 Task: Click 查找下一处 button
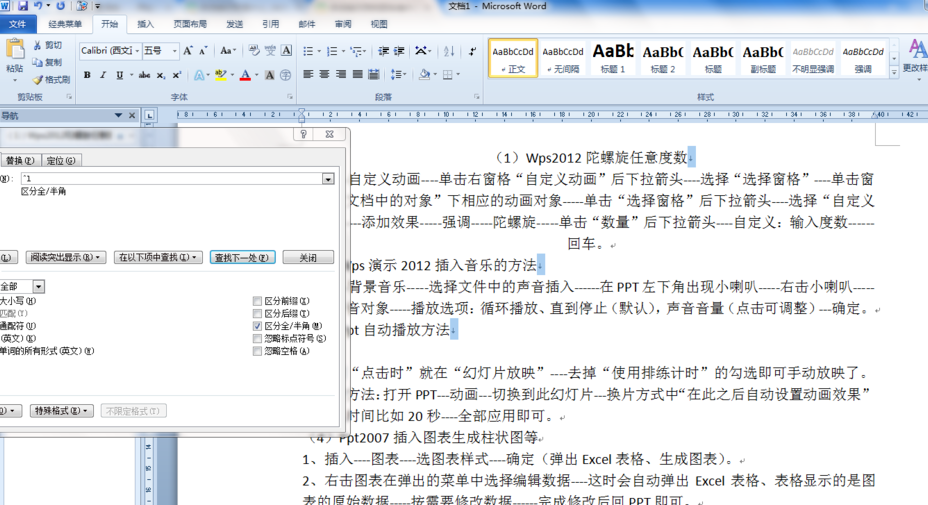pyautogui.click(x=243, y=258)
